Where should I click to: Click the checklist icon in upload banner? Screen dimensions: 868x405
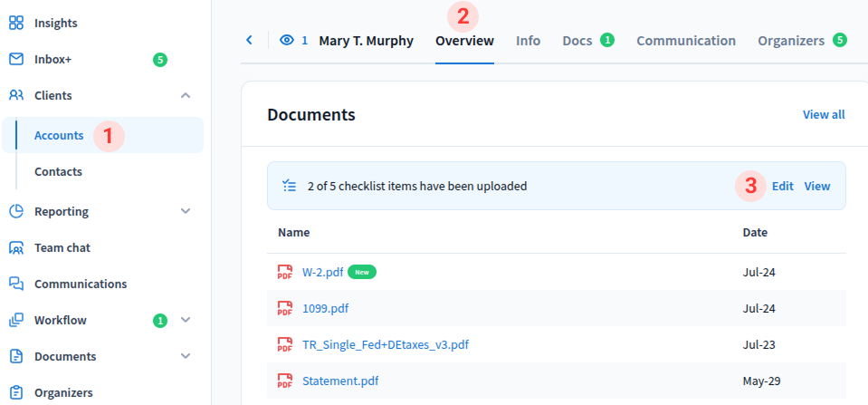[x=289, y=186]
